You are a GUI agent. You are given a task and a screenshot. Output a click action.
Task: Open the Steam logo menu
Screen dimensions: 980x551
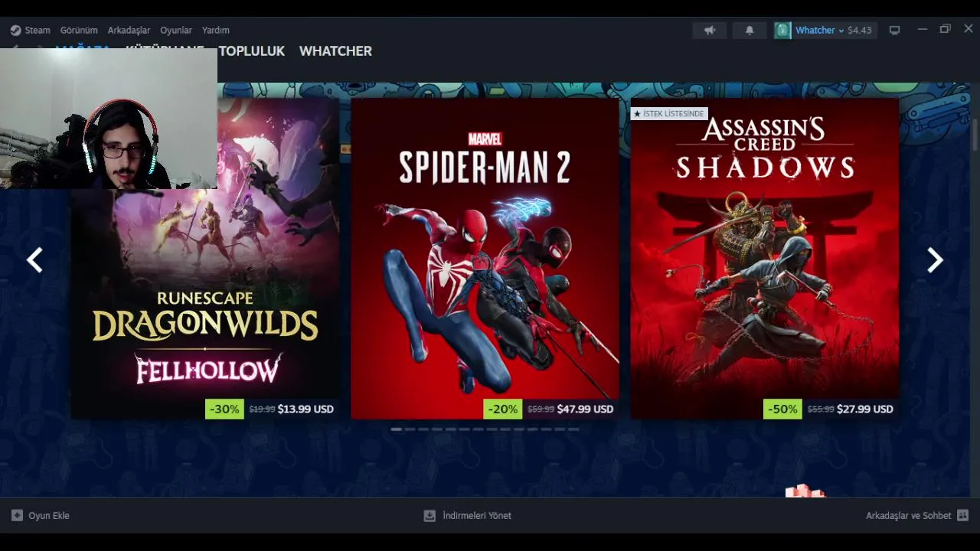(x=15, y=31)
